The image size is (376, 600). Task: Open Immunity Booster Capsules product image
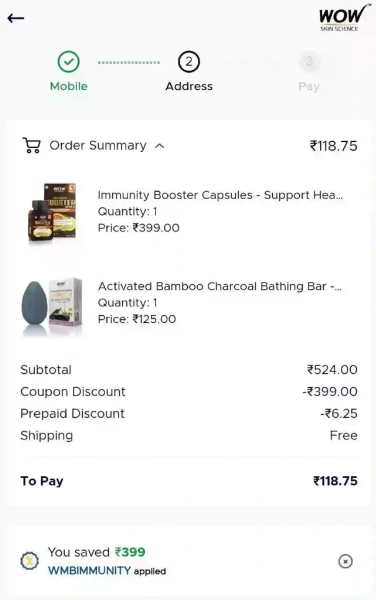pos(52,212)
